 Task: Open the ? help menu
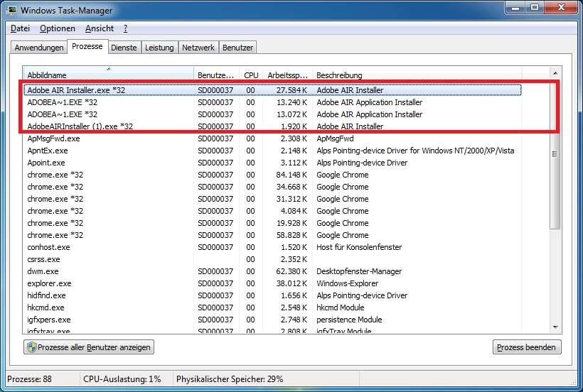[x=125, y=28]
